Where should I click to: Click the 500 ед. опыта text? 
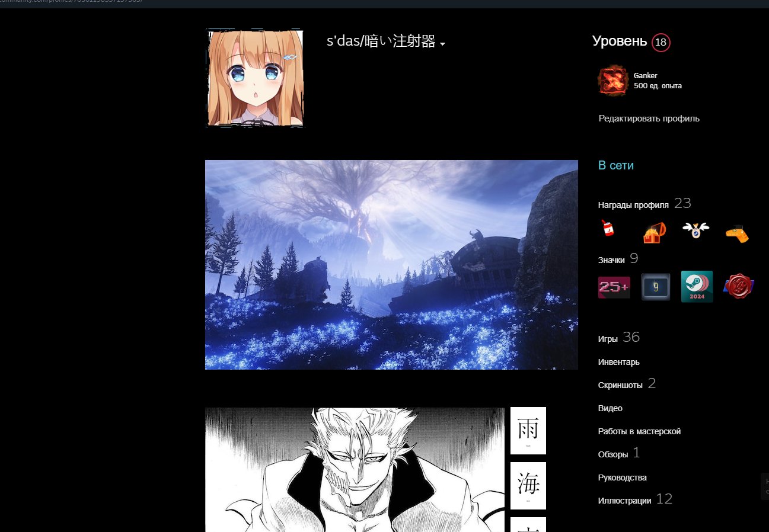[658, 86]
